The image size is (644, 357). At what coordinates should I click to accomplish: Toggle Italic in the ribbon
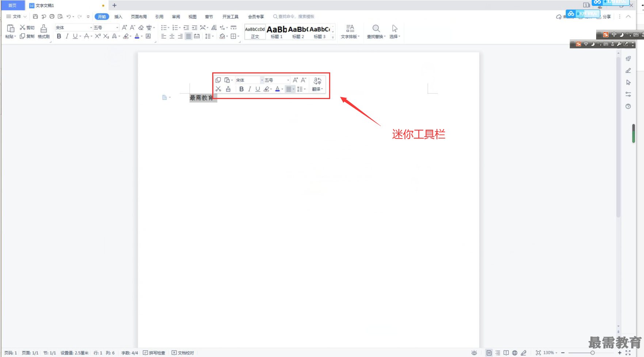67,36
